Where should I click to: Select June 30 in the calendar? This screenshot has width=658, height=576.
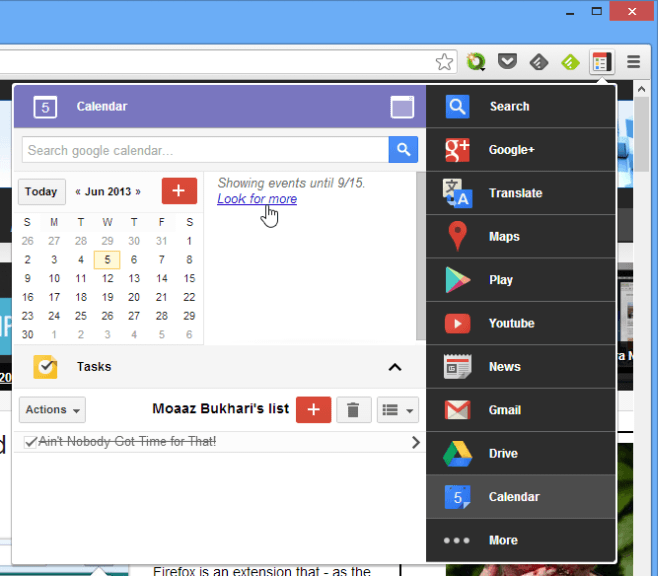point(28,334)
